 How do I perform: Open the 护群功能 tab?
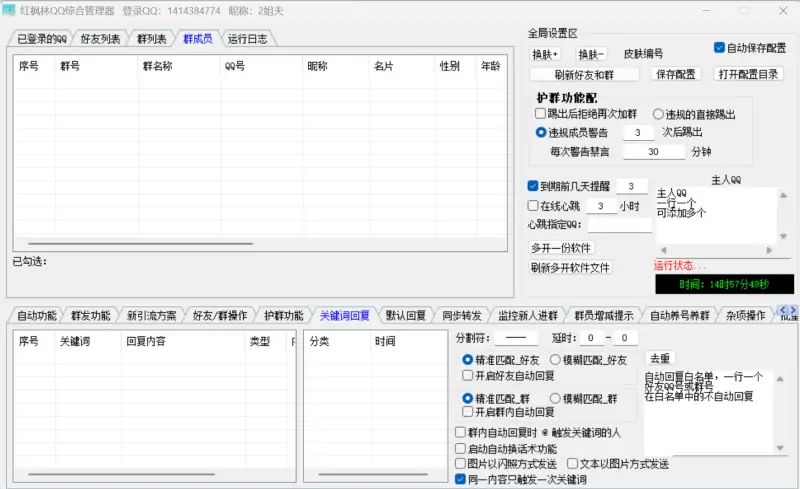pos(283,315)
